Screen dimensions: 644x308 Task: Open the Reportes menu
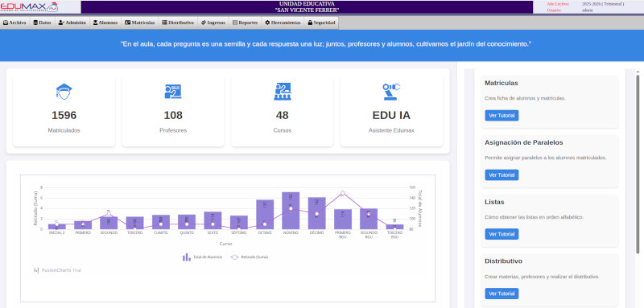(x=246, y=23)
